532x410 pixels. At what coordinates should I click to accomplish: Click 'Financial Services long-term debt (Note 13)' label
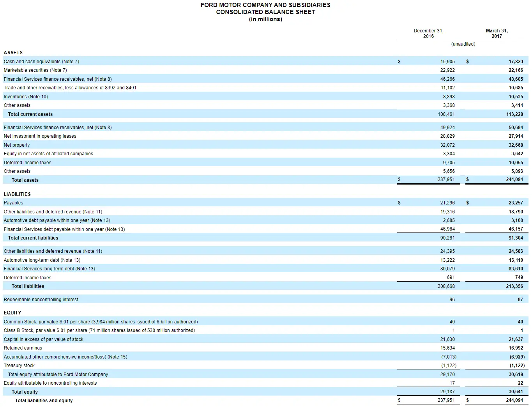[x=49, y=269]
